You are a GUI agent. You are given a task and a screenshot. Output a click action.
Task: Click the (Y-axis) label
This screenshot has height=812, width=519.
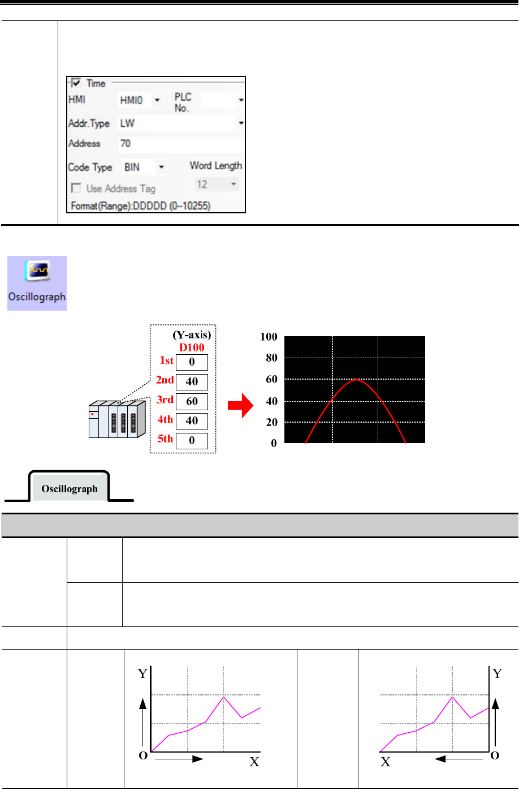tap(192, 335)
